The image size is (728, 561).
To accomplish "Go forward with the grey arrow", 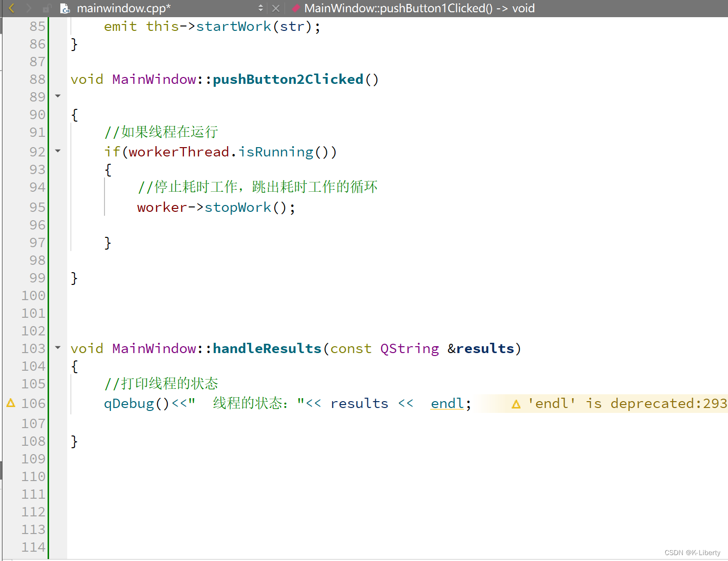I will pyautogui.click(x=28, y=8).
